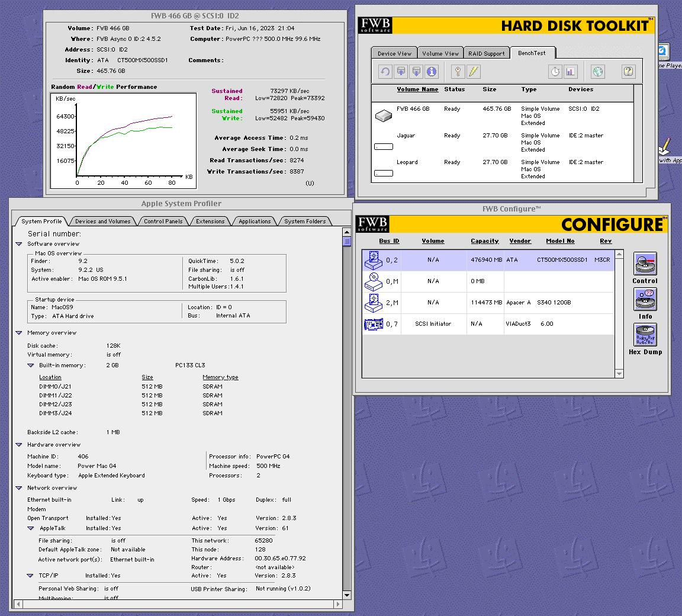Click the Bus ID column header
Image resolution: width=682 pixels, height=616 pixels.
389,241
